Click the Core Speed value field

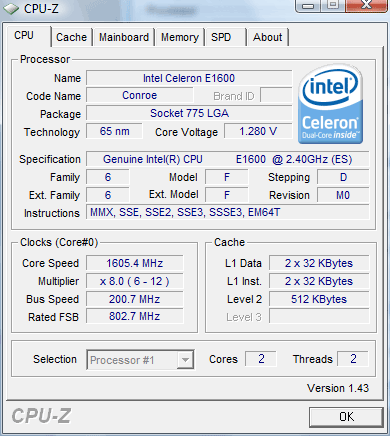click(x=135, y=263)
